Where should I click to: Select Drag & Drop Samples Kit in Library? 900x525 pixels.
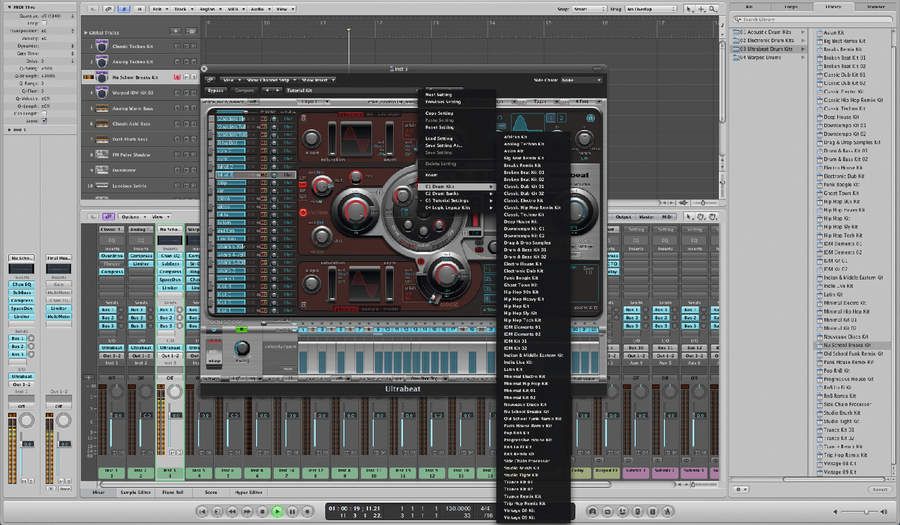(x=852, y=142)
